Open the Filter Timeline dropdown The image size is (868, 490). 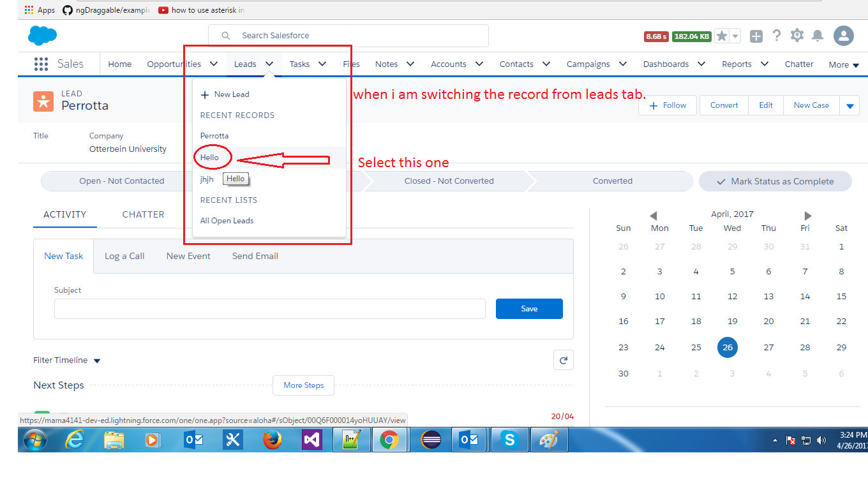click(x=67, y=360)
